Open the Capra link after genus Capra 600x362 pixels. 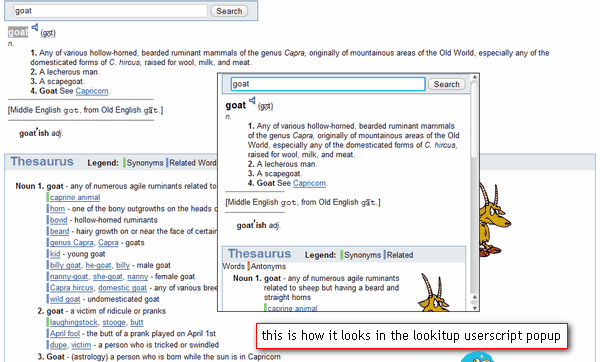coord(108,243)
